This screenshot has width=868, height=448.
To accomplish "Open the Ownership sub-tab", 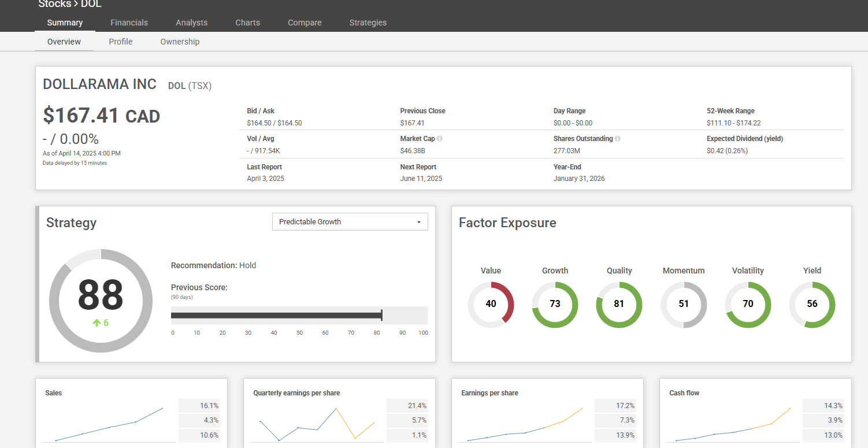I will pos(180,42).
